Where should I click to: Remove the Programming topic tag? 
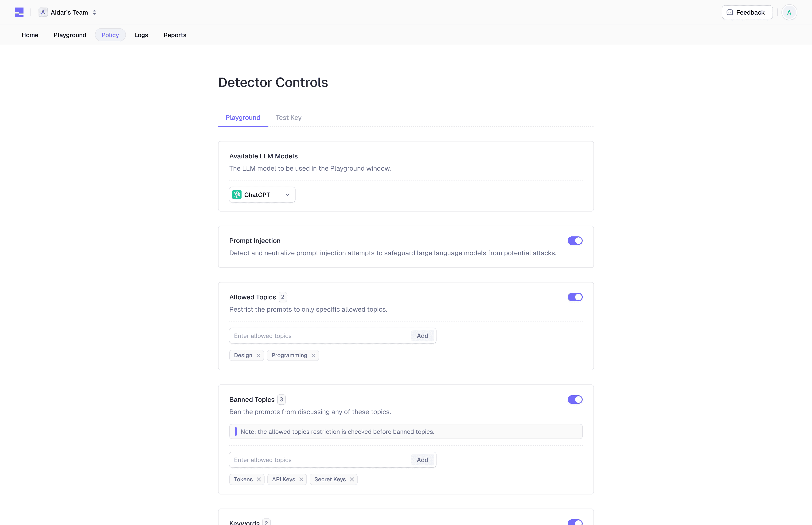pyautogui.click(x=313, y=355)
